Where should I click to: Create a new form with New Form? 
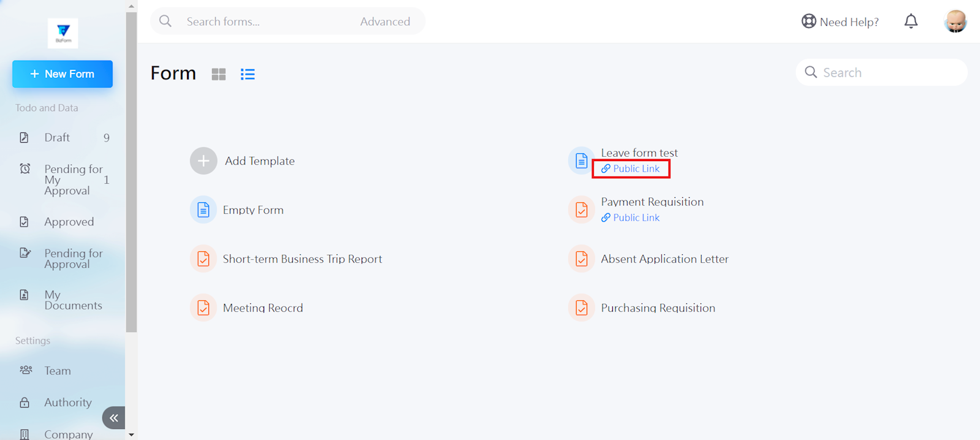pos(63,74)
